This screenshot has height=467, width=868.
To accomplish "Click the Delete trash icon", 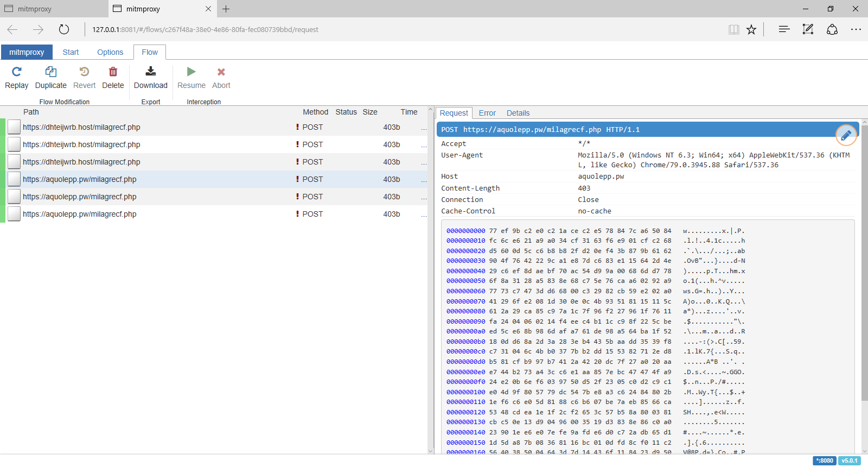I will click(x=113, y=72).
